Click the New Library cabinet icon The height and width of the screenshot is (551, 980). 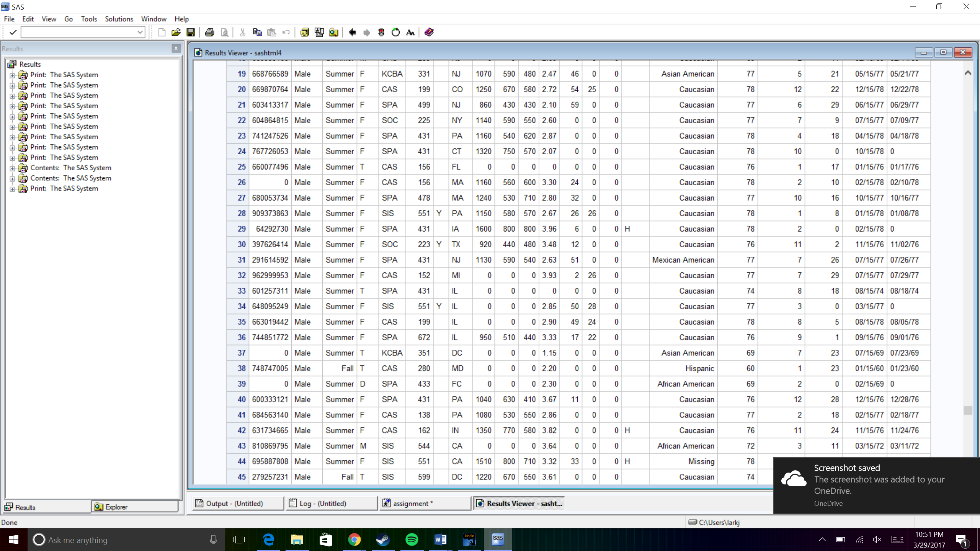coord(305,33)
